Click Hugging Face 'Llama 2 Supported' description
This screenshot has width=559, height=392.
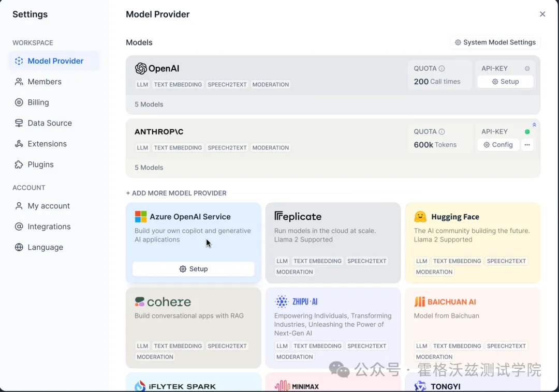[x=443, y=239]
